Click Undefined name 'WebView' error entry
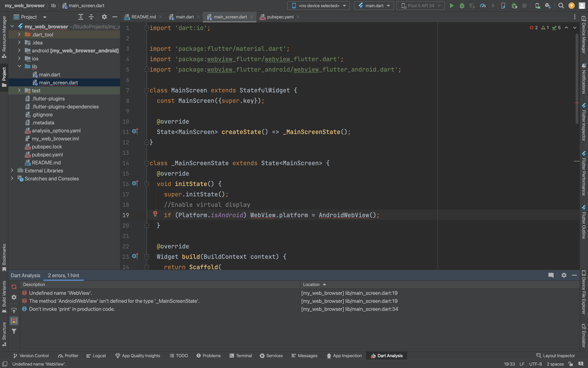Viewport: 588px width, 368px height. [60, 293]
